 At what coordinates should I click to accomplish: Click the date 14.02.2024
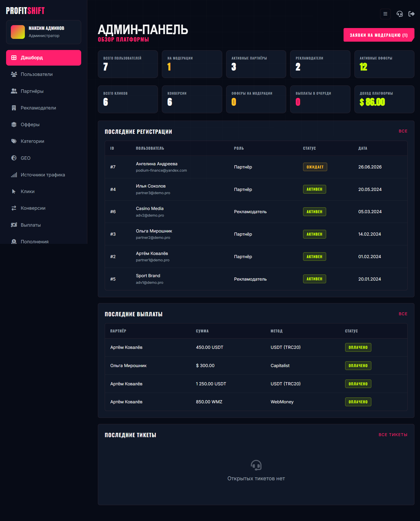(369, 234)
